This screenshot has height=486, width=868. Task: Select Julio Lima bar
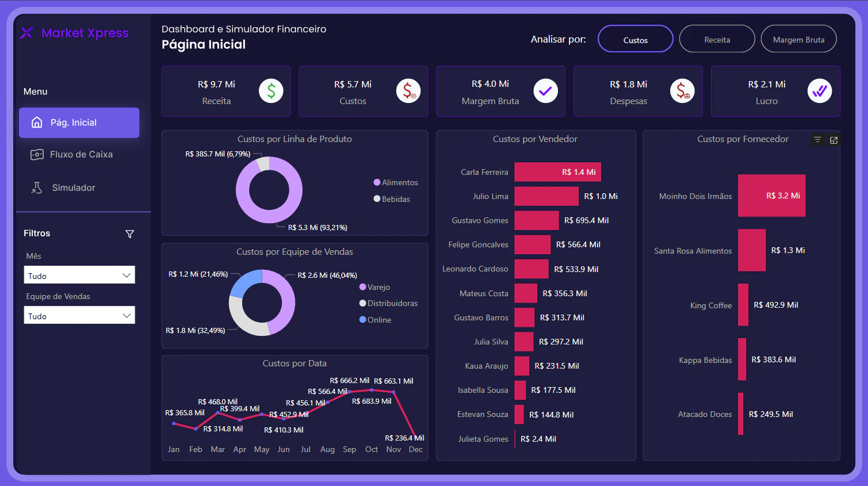pos(546,196)
